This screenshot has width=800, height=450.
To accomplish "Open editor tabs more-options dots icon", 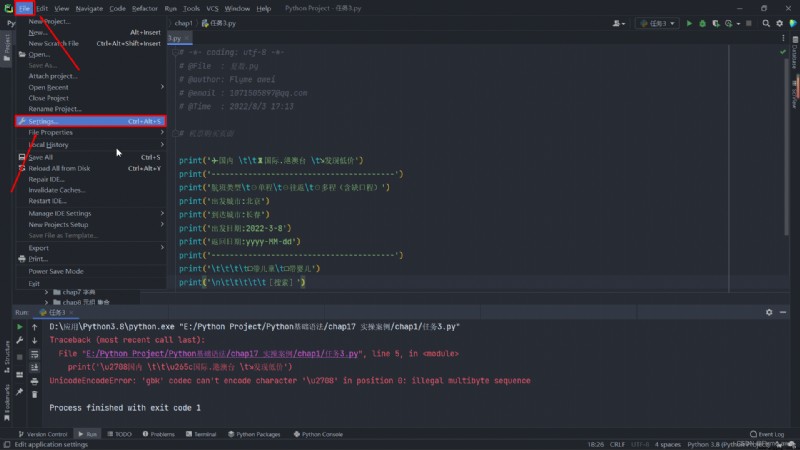I will (x=783, y=38).
